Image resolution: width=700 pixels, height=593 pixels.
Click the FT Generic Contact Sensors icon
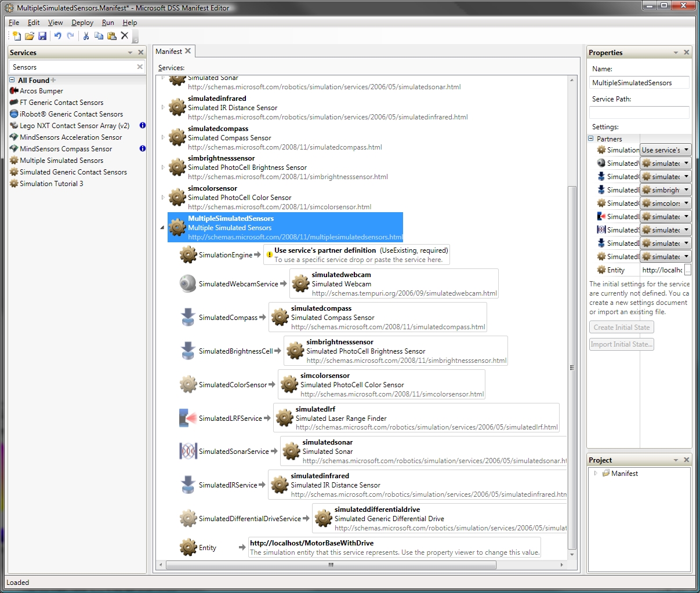[x=14, y=103]
